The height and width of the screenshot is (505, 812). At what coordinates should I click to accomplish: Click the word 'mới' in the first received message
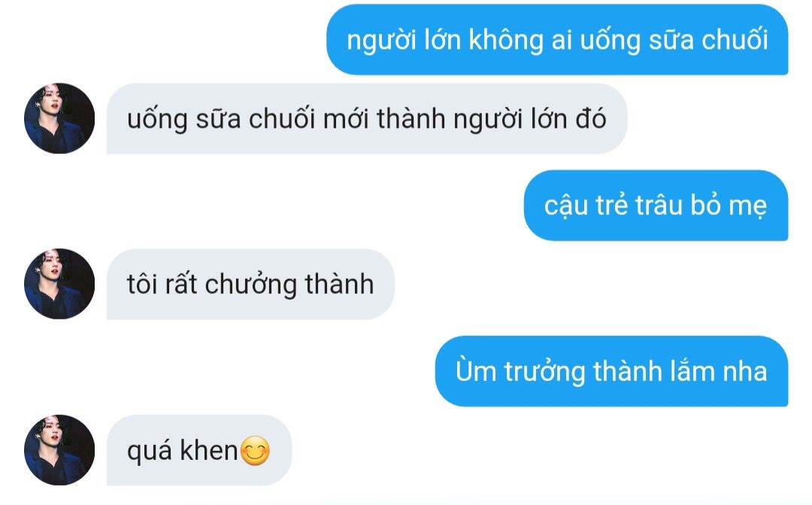(345, 119)
